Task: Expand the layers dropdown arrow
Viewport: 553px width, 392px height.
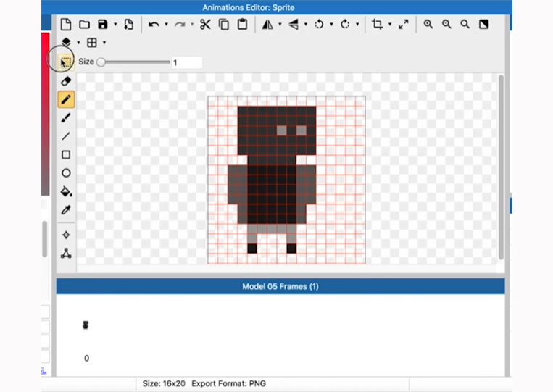Action: pos(78,43)
